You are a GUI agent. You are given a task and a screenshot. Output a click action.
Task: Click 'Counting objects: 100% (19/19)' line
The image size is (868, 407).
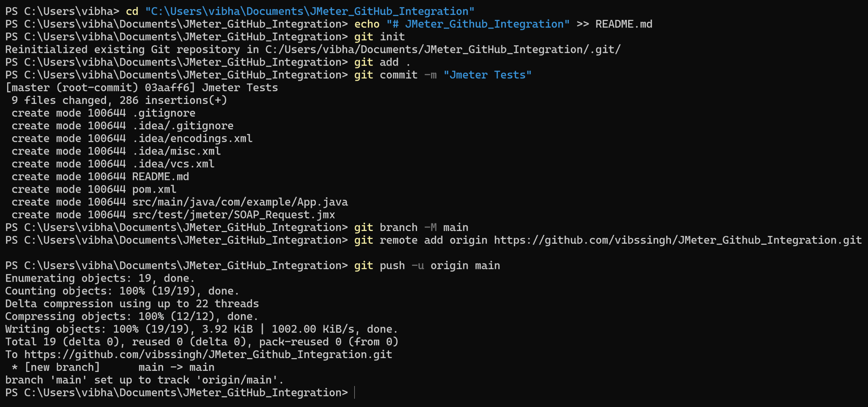tap(122, 291)
